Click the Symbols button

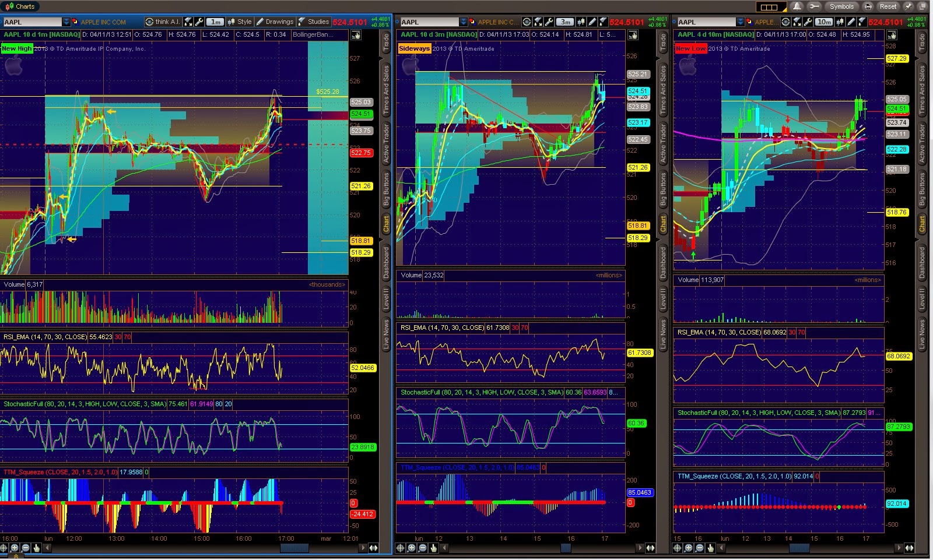[x=841, y=6]
